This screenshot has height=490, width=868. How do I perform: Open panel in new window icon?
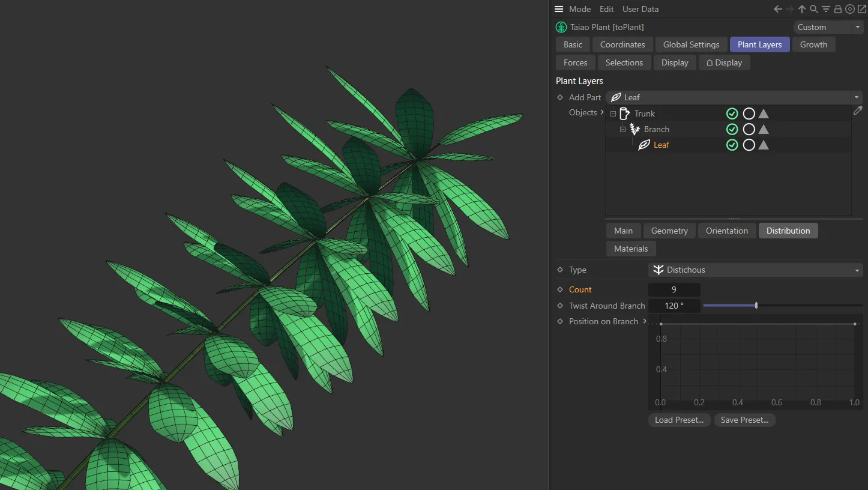(861, 9)
